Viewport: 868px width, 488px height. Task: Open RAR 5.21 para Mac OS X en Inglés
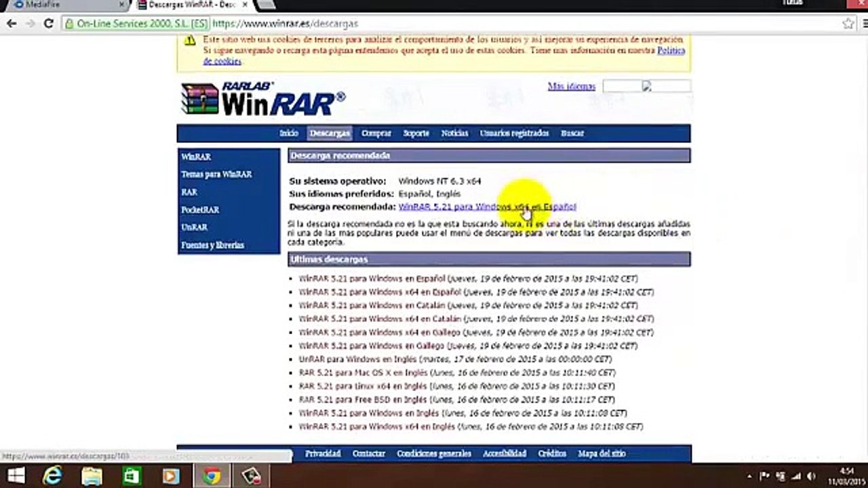click(363, 373)
